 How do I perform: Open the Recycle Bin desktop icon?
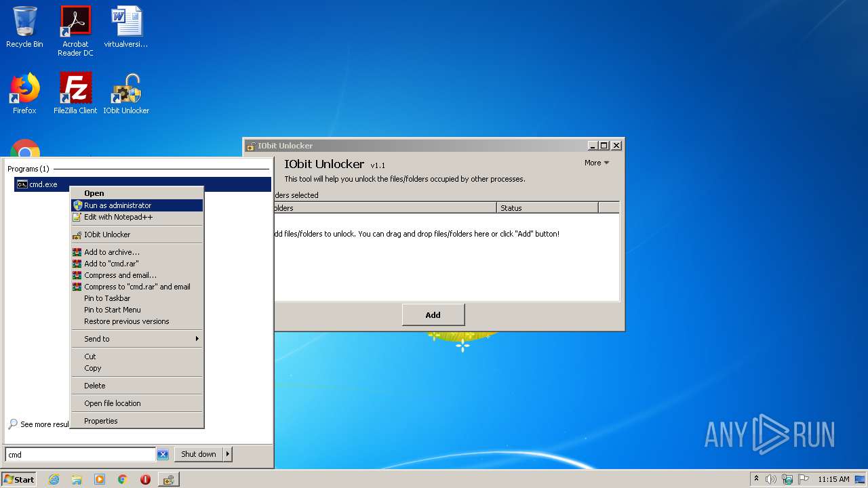point(24,28)
